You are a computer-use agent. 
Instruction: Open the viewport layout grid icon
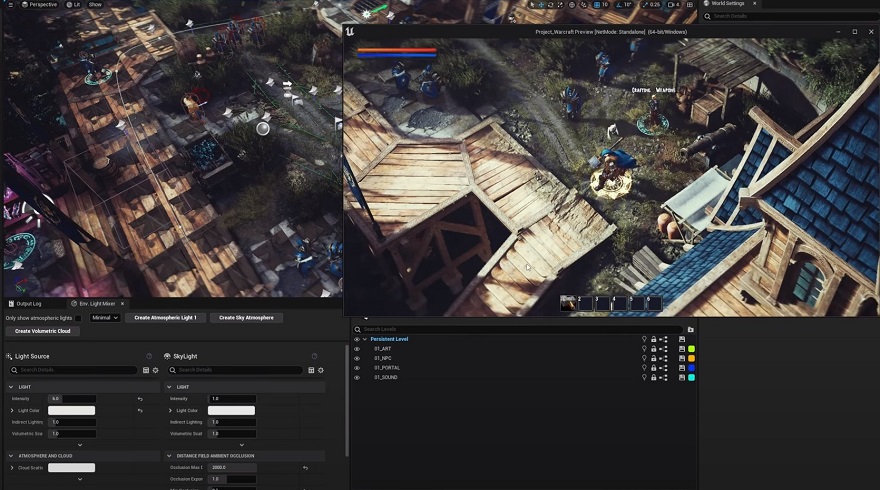pos(690,4)
